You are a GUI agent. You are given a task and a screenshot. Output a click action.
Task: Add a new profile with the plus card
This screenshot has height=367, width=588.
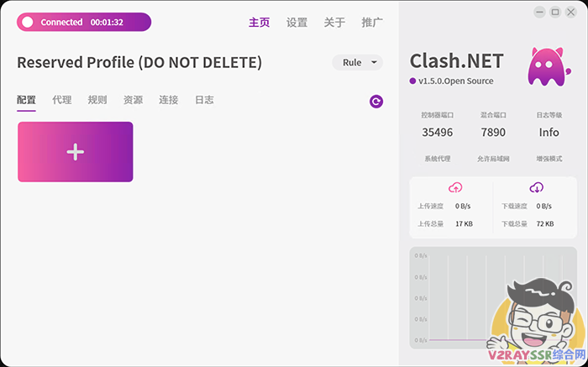point(75,152)
